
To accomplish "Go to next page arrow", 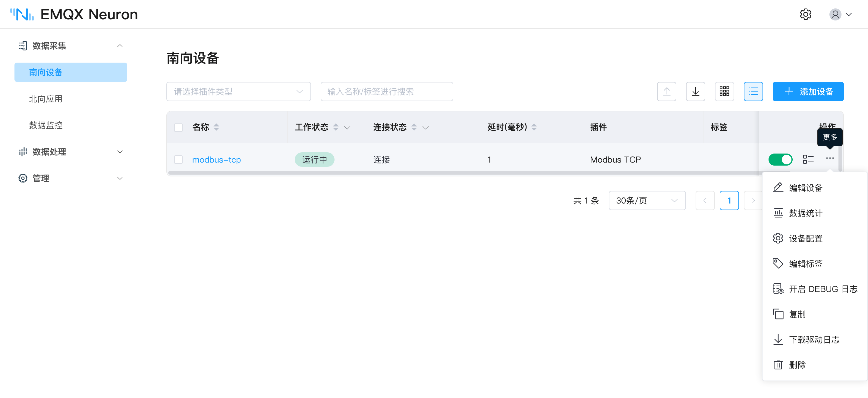I will pyautogui.click(x=753, y=200).
